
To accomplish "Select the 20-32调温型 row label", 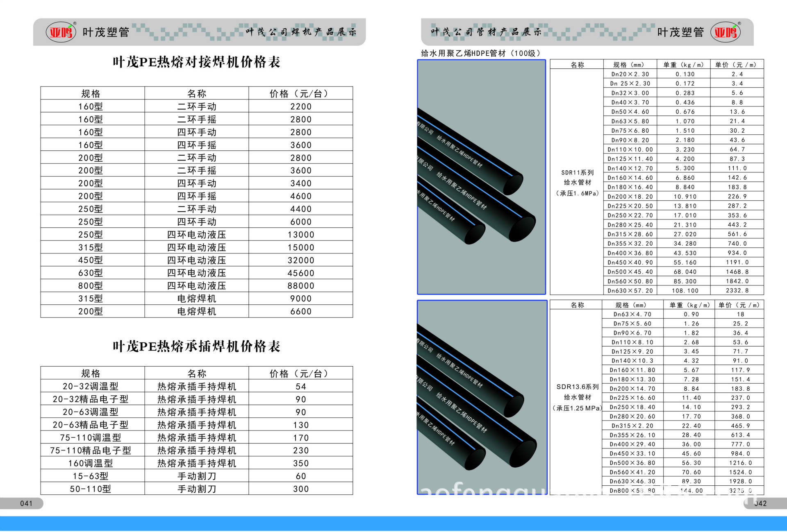I will (x=93, y=386).
